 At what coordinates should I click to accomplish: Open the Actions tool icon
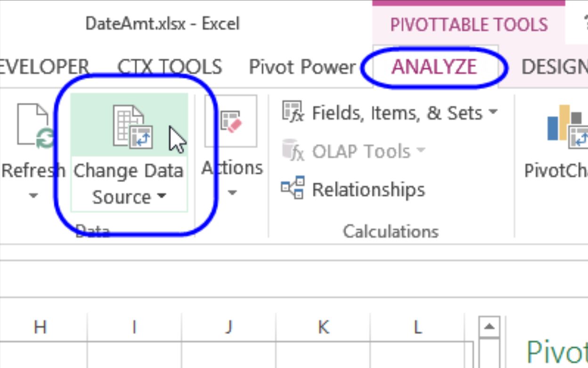tap(231, 123)
